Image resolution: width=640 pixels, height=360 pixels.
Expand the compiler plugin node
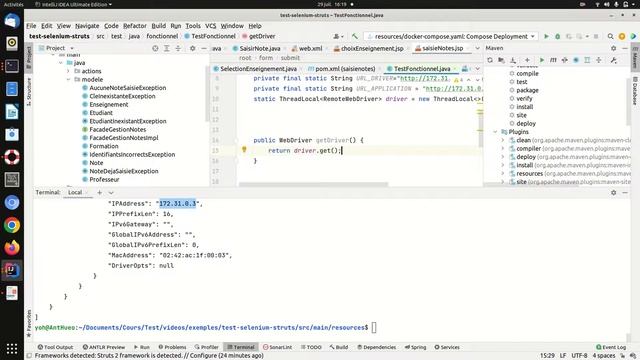click(x=503, y=149)
